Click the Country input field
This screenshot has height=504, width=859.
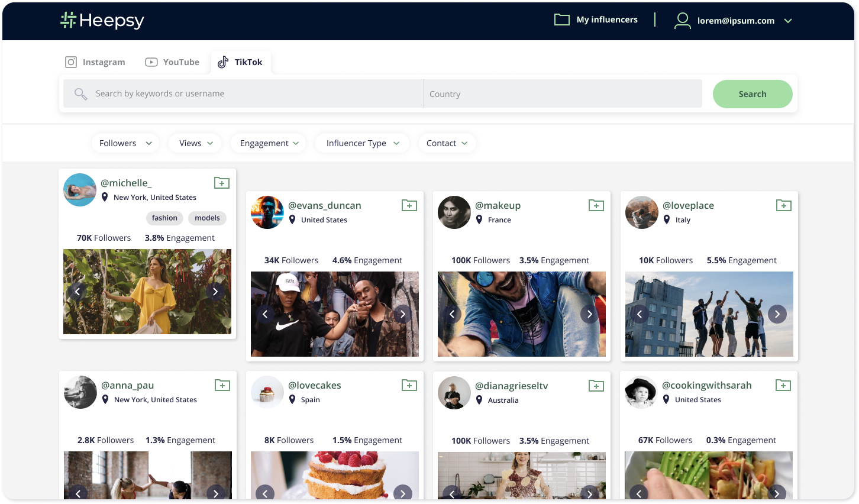coord(562,93)
